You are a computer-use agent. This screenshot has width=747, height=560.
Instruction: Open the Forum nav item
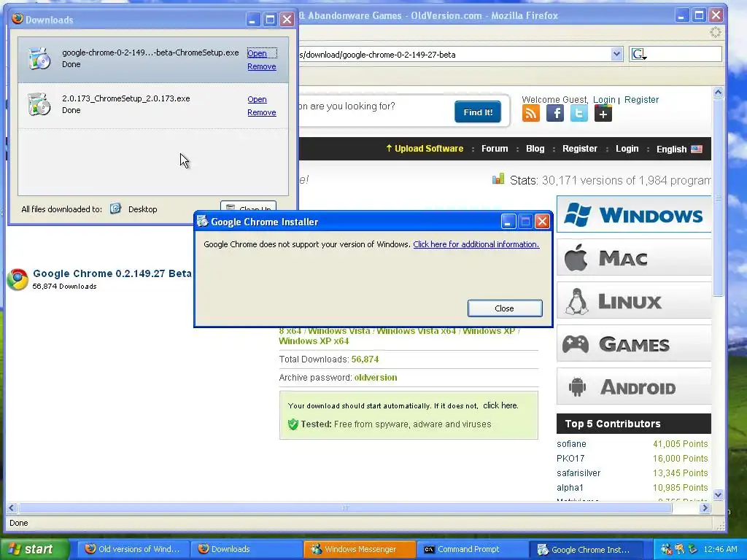pos(495,149)
